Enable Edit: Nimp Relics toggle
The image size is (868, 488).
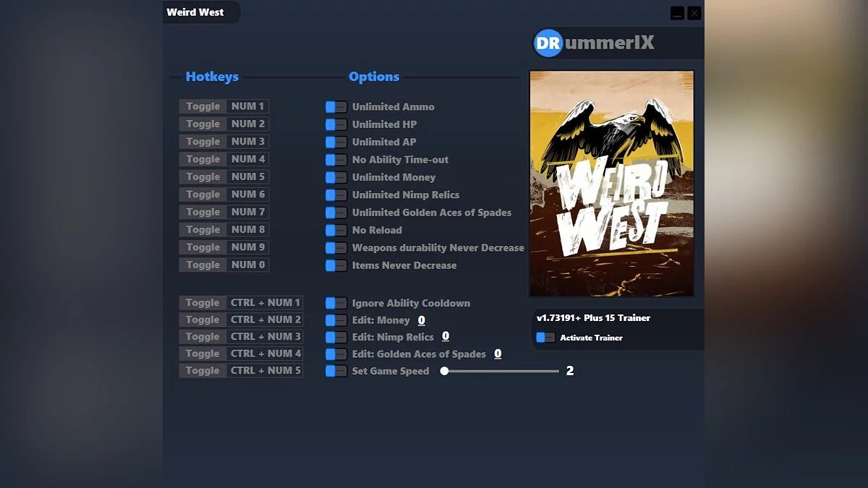[336, 337]
